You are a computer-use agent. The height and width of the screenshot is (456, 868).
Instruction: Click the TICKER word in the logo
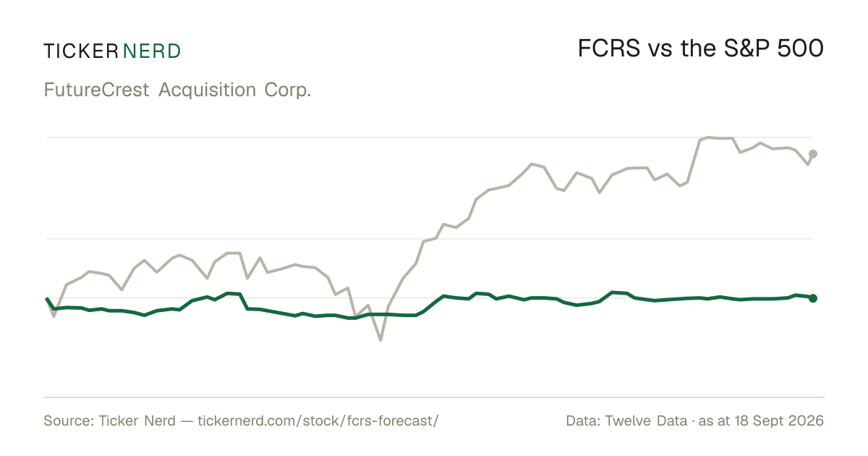point(81,51)
